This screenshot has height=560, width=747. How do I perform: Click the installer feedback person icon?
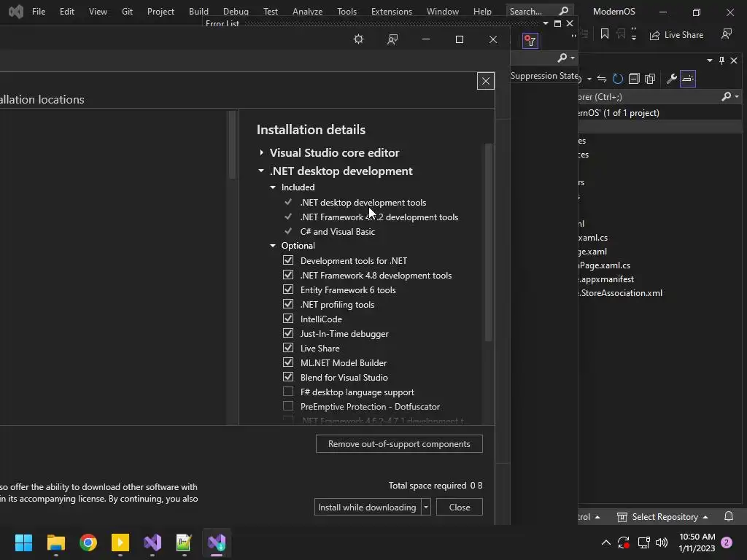pyautogui.click(x=392, y=39)
